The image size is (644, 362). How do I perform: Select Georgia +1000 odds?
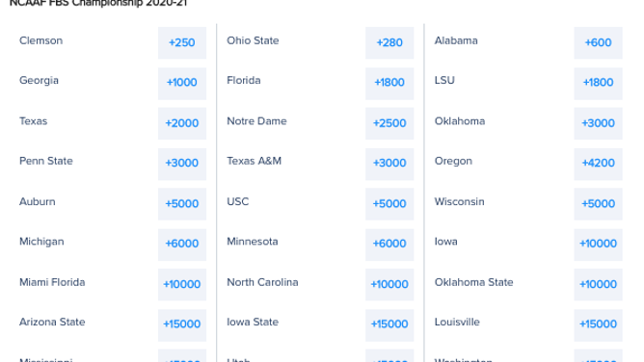[x=182, y=83]
